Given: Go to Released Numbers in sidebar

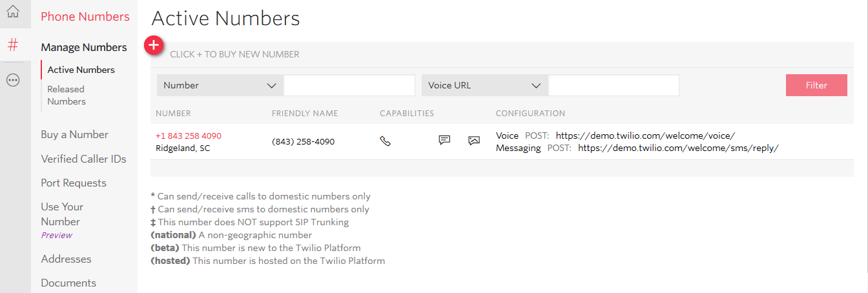Looking at the screenshot, I should pyautogui.click(x=67, y=95).
